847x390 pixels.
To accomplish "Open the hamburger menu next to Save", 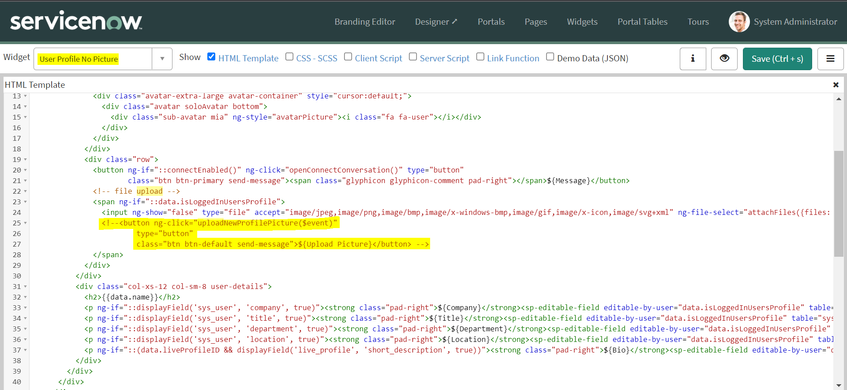I will (x=830, y=59).
